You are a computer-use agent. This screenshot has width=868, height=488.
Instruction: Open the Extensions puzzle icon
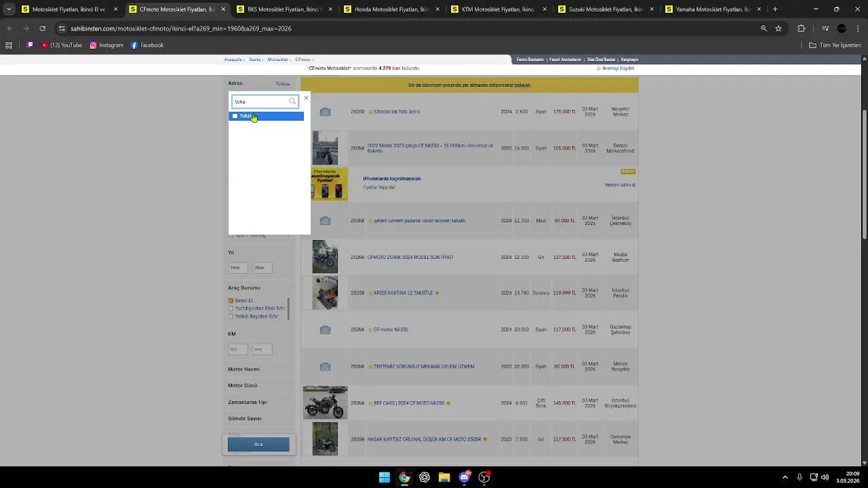802,28
